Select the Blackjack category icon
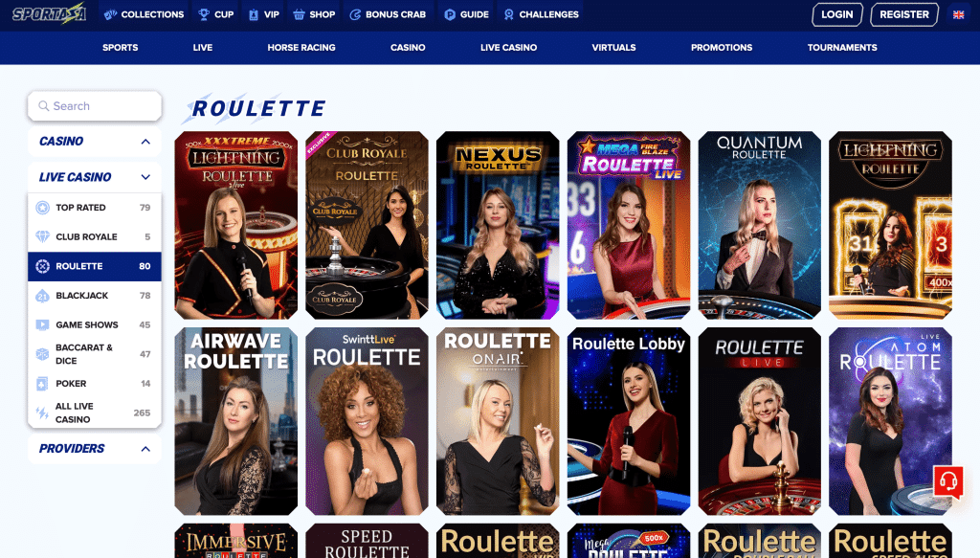The width and height of the screenshot is (980, 558). (x=42, y=296)
